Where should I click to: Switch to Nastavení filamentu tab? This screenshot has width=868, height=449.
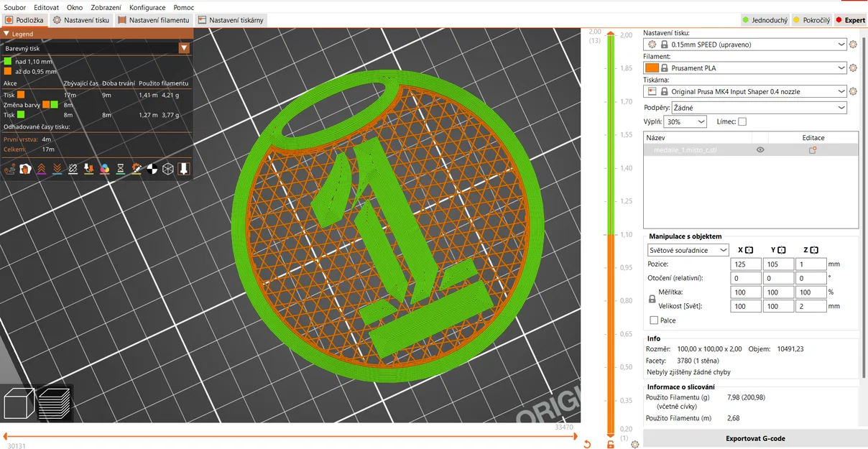click(154, 20)
